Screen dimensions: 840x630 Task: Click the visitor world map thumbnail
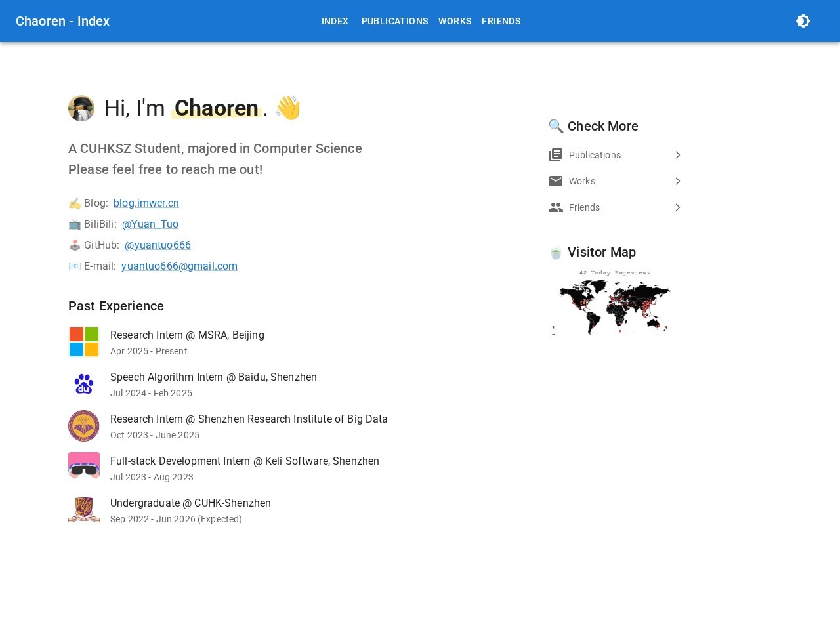click(x=612, y=303)
